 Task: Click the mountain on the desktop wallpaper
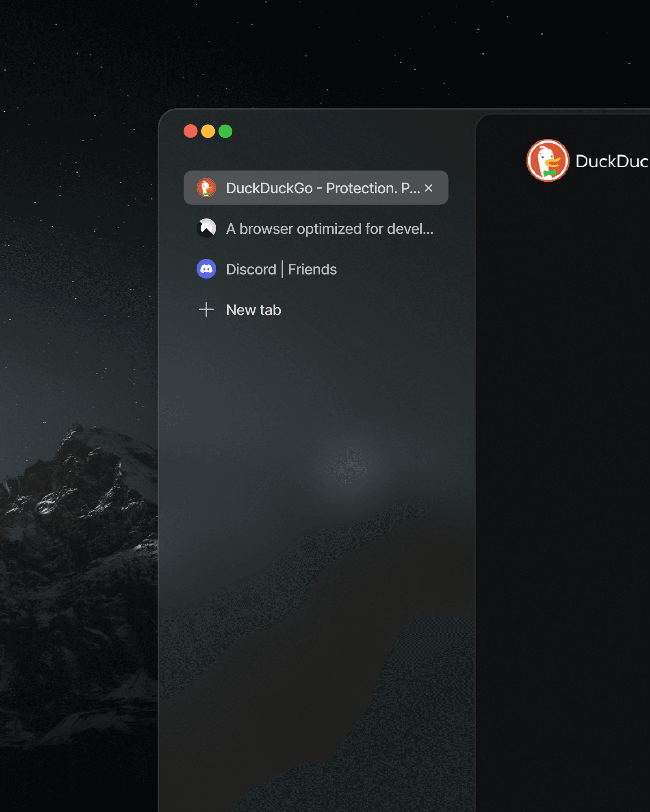click(x=81, y=528)
